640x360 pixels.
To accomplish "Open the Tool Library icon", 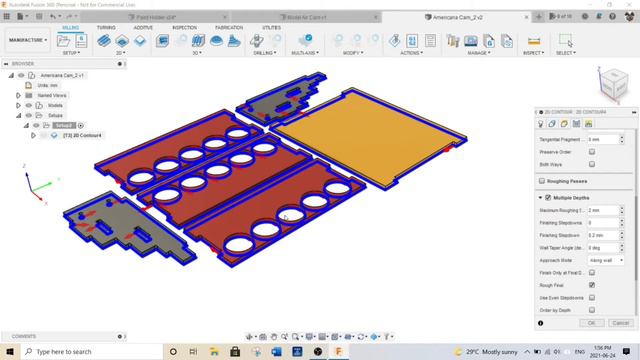I will point(453,40).
